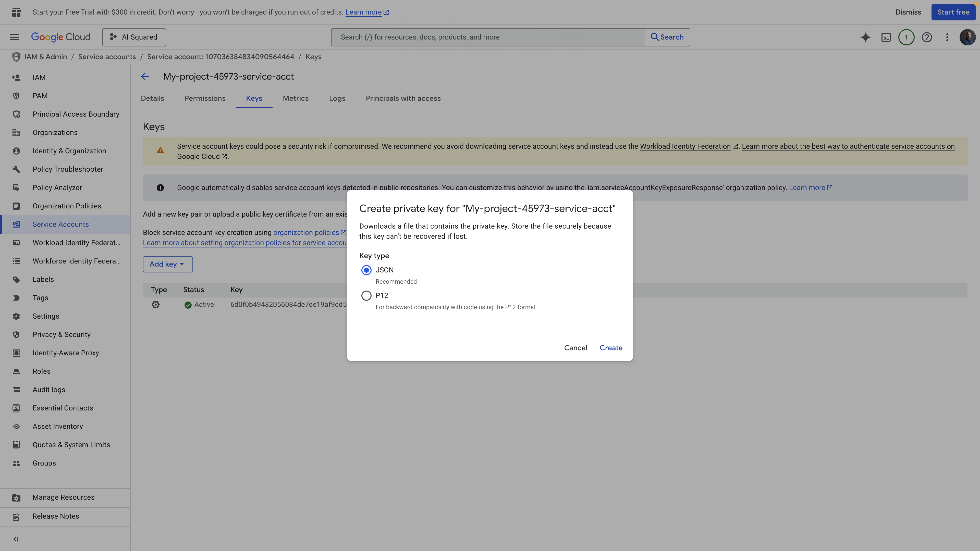The width and height of the screenshot is (980, 551).
Task: Open Privacy & Security sidebar item
Action: tap(65, 335)
